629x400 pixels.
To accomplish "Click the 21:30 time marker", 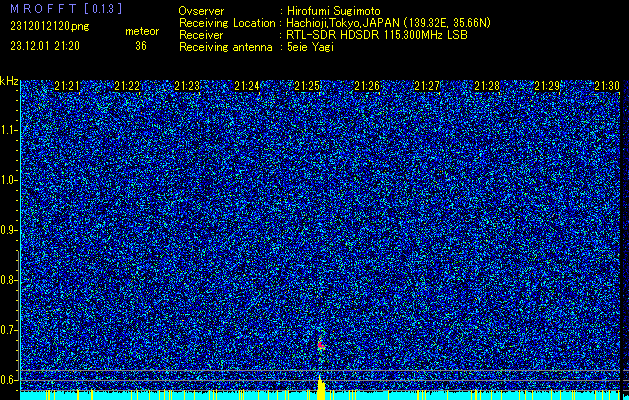I will 607,86.
